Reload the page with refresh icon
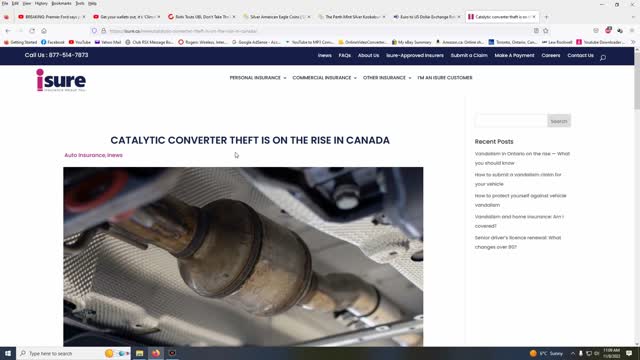Viewport: 640px width, 360px height. (x=32, y=31)
